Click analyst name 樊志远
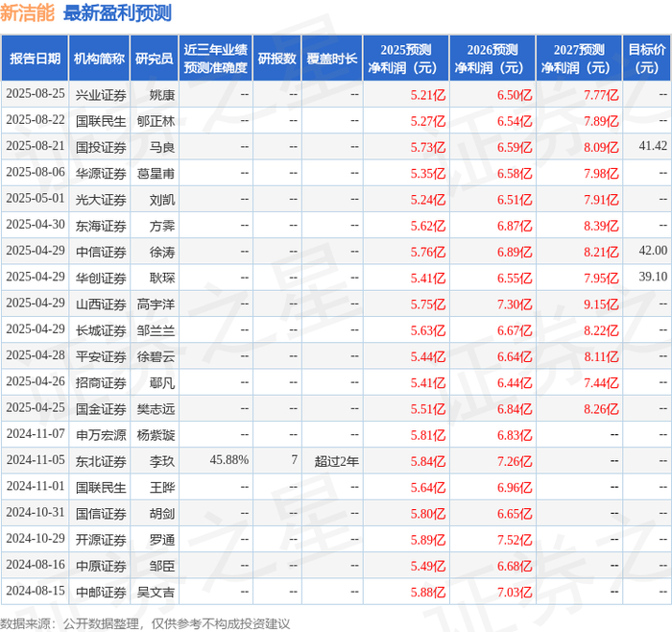The width and height of the screenshot is (672, 632). click(x=156, y=408)
